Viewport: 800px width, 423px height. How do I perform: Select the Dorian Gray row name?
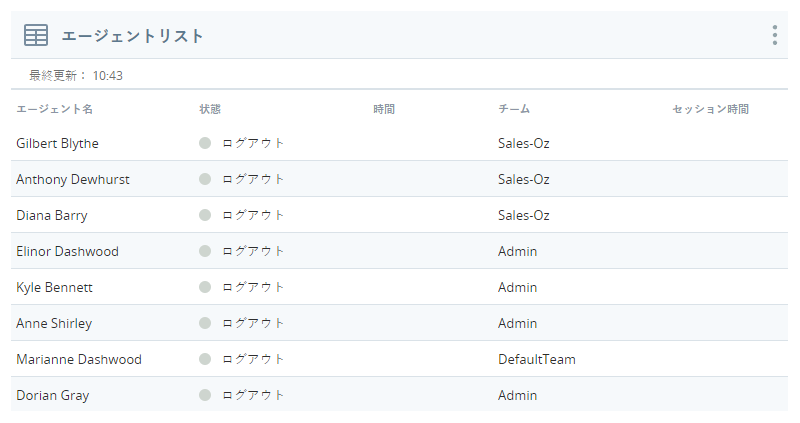pyautogui.click(x=53, y=395)
